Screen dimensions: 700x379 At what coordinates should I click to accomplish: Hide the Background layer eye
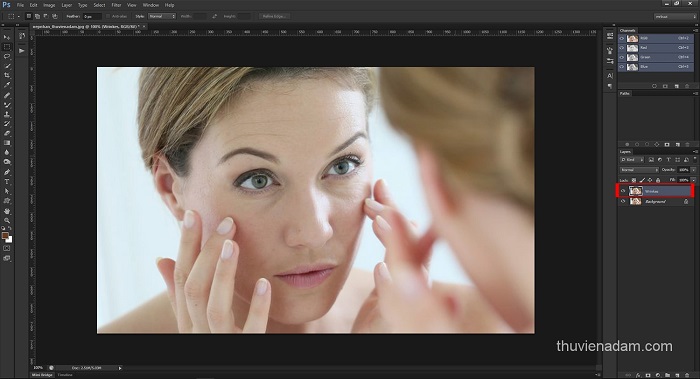623,201
